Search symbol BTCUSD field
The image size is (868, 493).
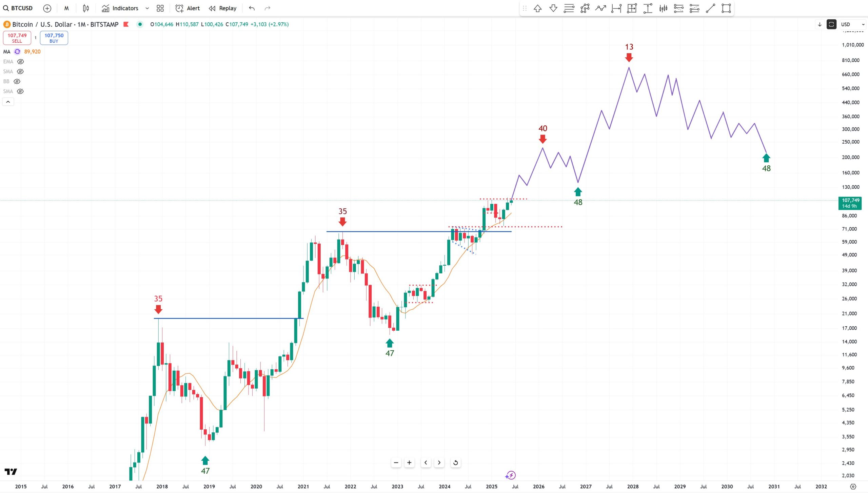click(x=18, y=8)
